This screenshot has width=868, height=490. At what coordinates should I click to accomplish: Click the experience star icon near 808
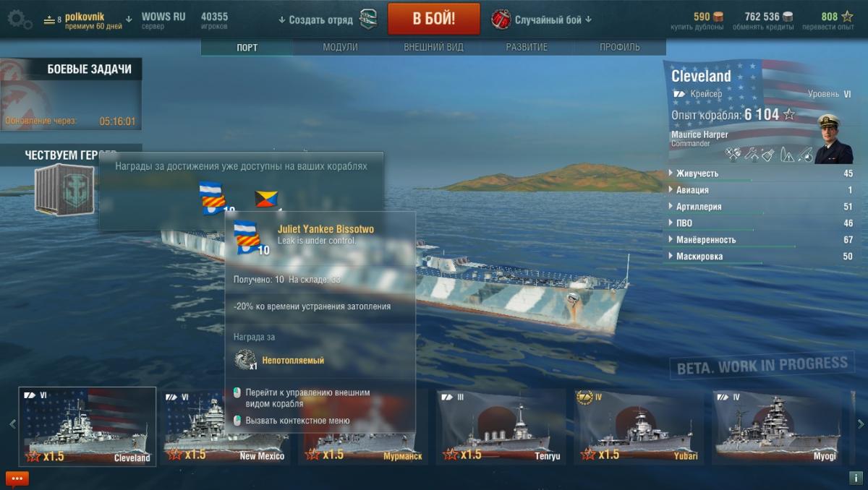point(847,16)
